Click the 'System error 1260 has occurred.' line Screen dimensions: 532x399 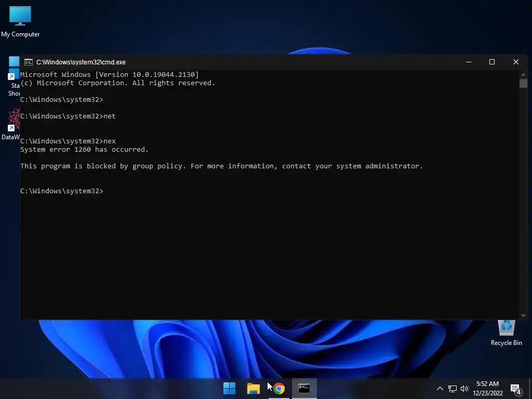[85, 149]
